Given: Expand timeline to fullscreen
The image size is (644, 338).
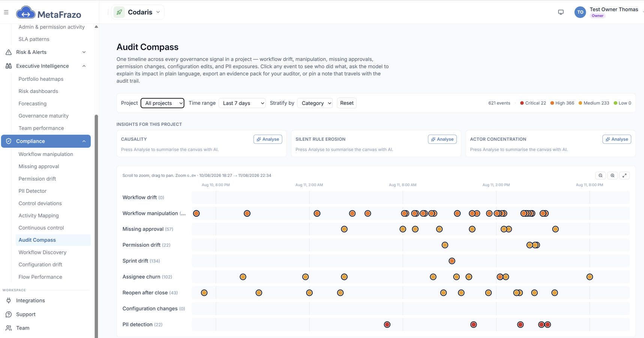Looking at the screenshot, I should coord(624,175).
